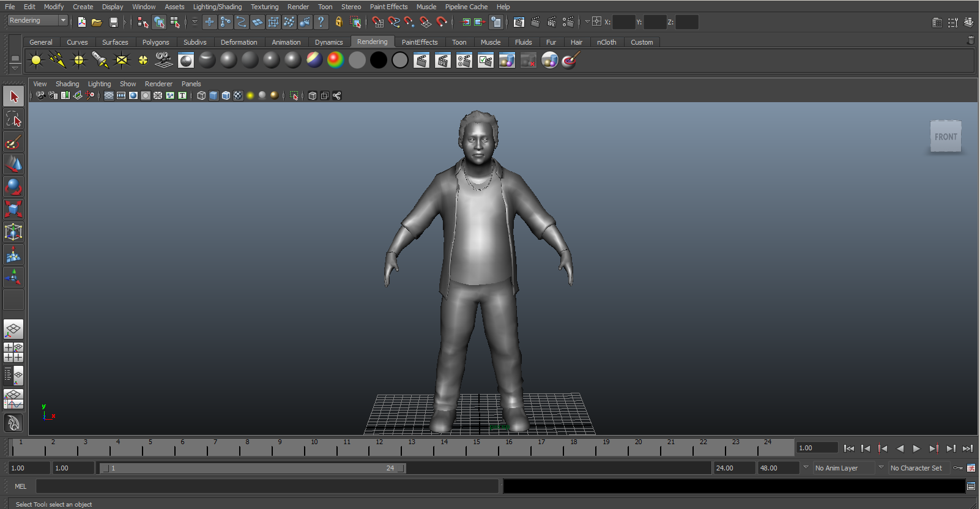The height and width of the screenshot is (509, 980).
Task: Click the FRONT view cube face
Action: [945, 137]
